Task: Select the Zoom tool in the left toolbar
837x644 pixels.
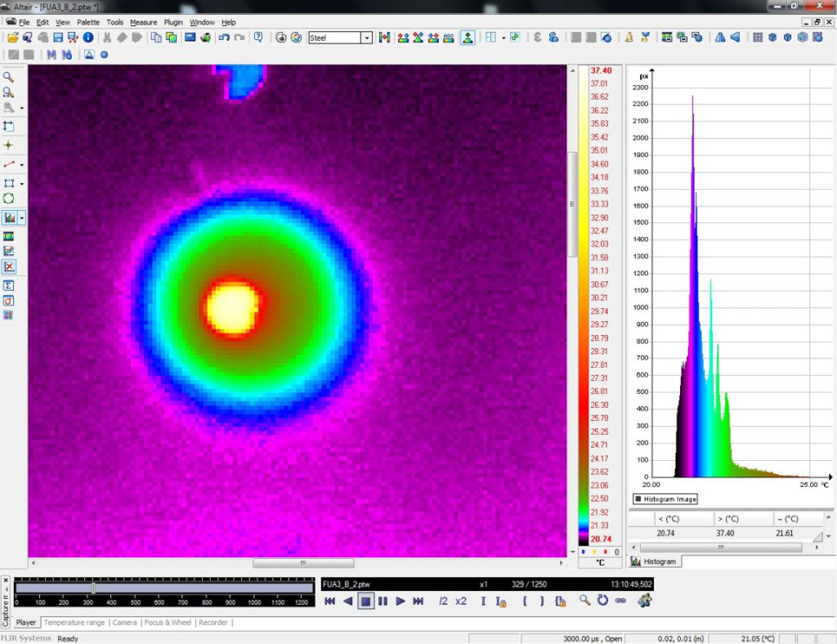Action: (x=8, y=78)
